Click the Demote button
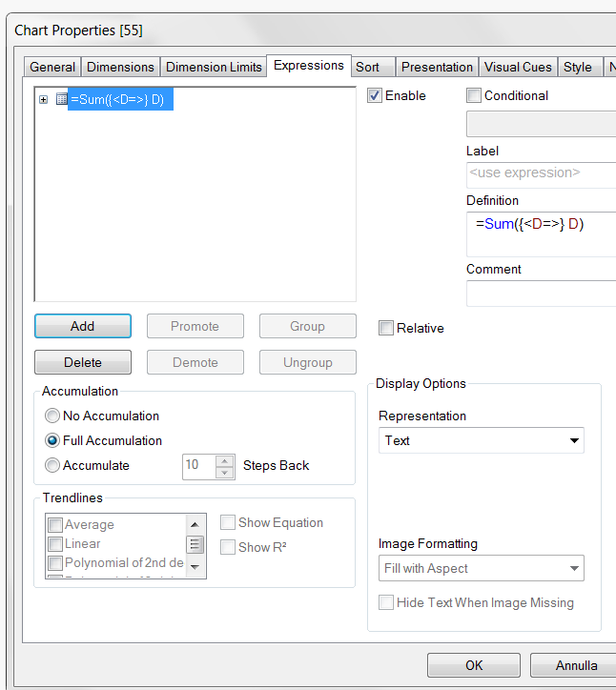This screenshot has height=690, width=616. (195, 362)
